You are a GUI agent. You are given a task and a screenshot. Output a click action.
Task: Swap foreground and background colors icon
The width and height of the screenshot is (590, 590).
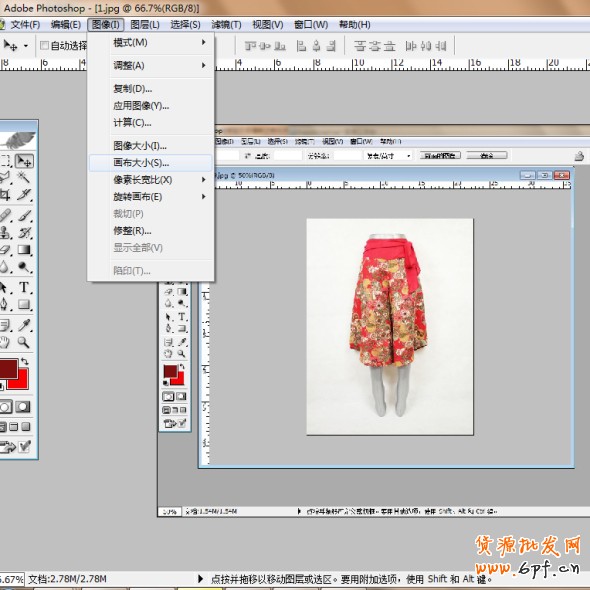25,361
